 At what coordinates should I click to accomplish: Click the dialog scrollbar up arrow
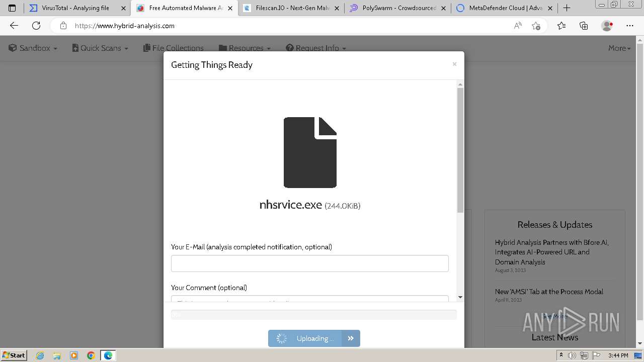point(460,84)
